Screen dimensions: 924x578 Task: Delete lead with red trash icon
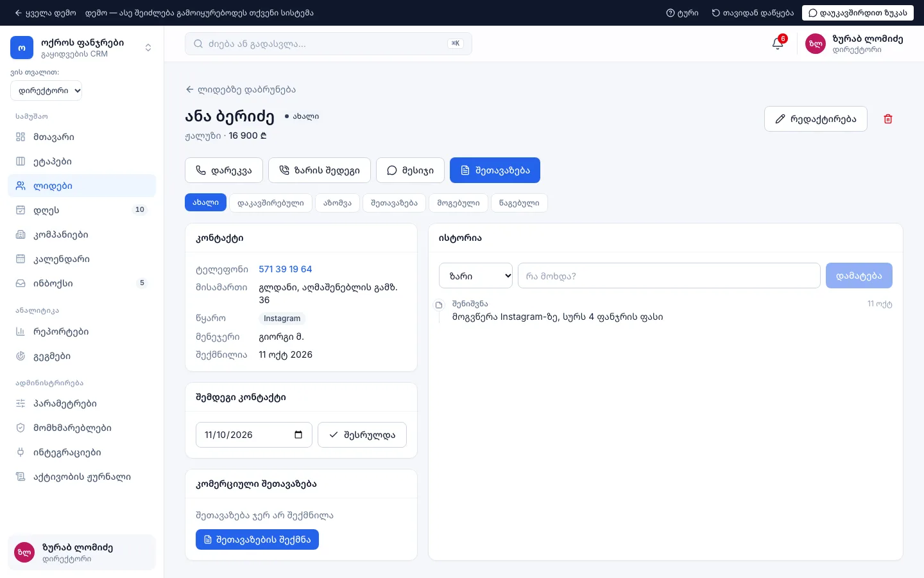click(x=888, y=119)
